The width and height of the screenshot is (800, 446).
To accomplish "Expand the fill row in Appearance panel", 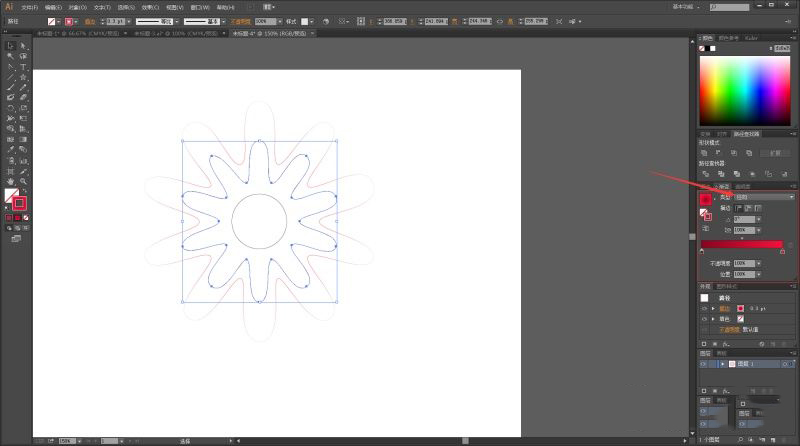I will (713, 319).
